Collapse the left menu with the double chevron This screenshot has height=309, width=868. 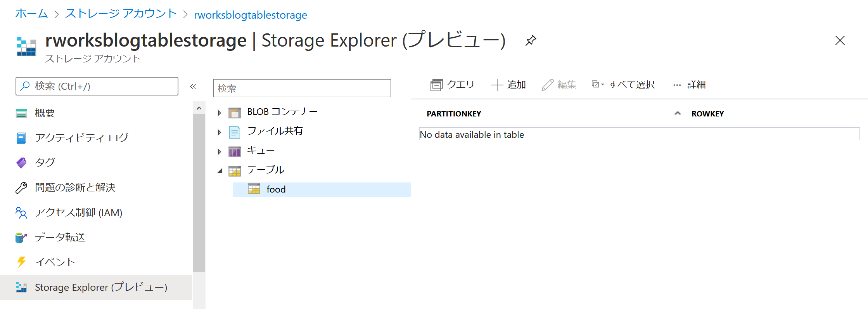[193, 87]
